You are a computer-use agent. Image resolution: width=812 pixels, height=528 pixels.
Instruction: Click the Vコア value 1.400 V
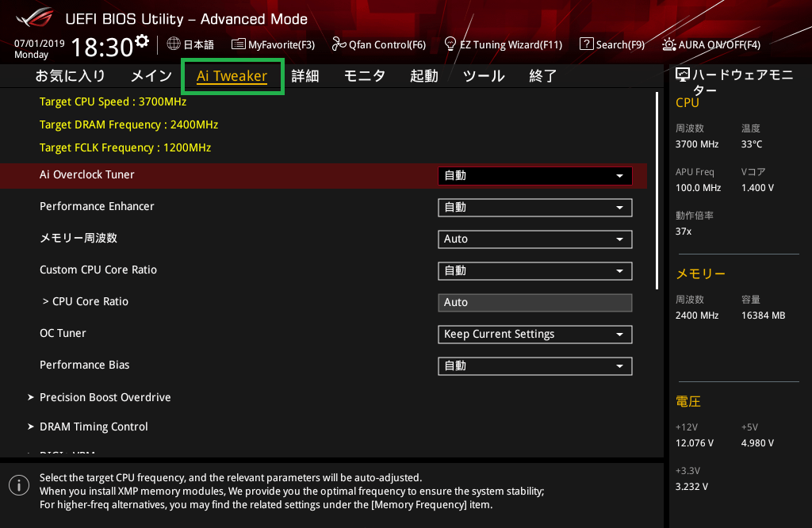point(757,188)
